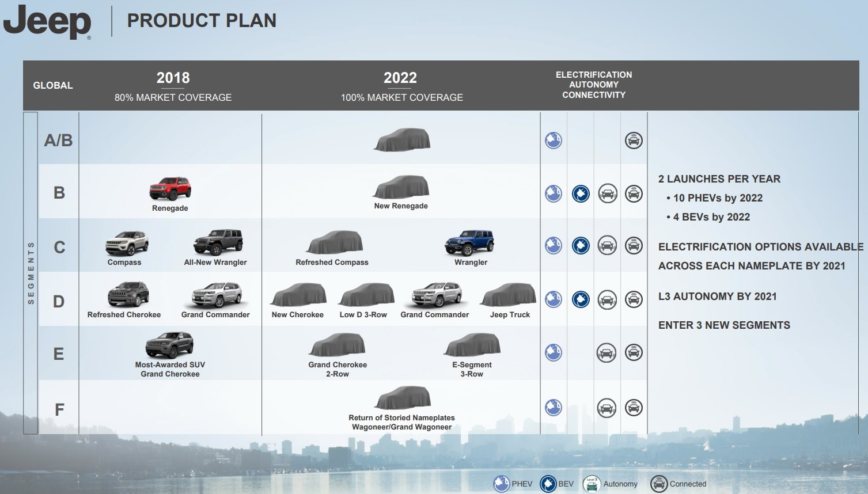Click the Connected icon in segment B row
Screen dimensions: 868x494
click(x=634, y=193)
